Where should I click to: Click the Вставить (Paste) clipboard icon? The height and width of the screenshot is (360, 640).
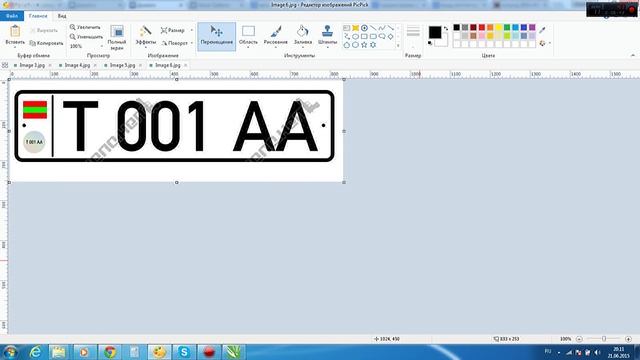pos(15,31)
